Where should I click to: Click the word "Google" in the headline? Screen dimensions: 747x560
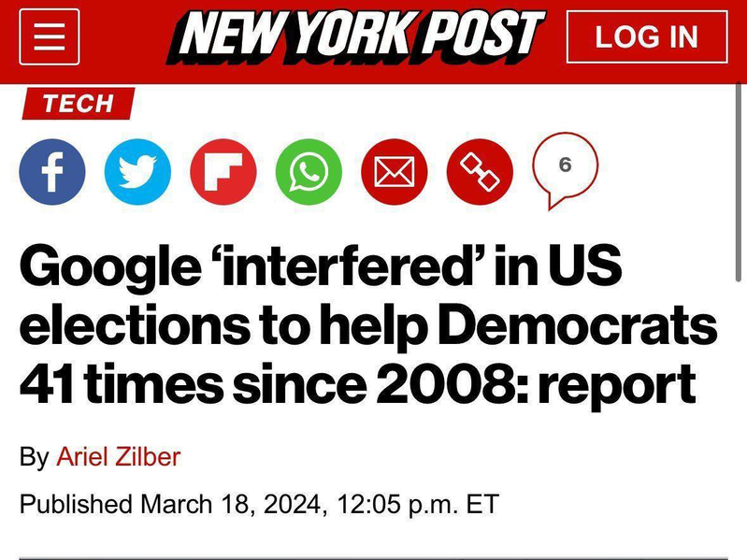coord(110,266)
